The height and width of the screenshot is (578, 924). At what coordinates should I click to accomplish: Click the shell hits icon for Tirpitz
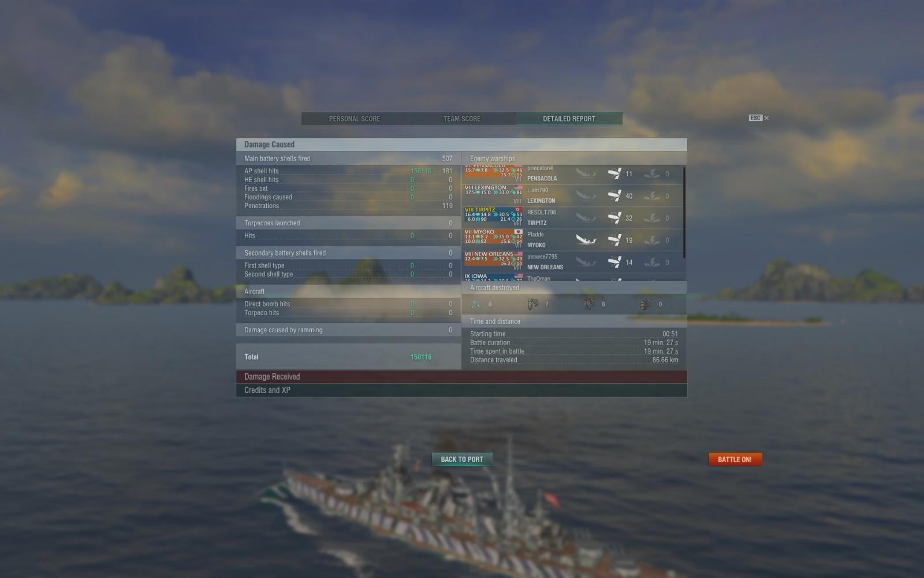(614, 218)
